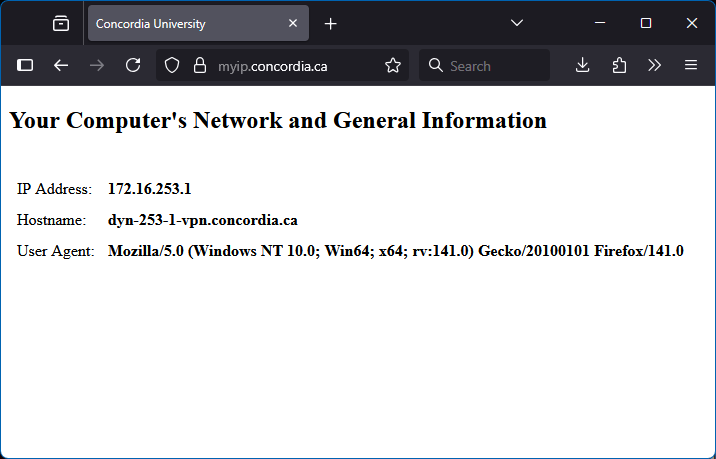
Task: Expand the list all tabs dropdown
Action: click(517, 23)
